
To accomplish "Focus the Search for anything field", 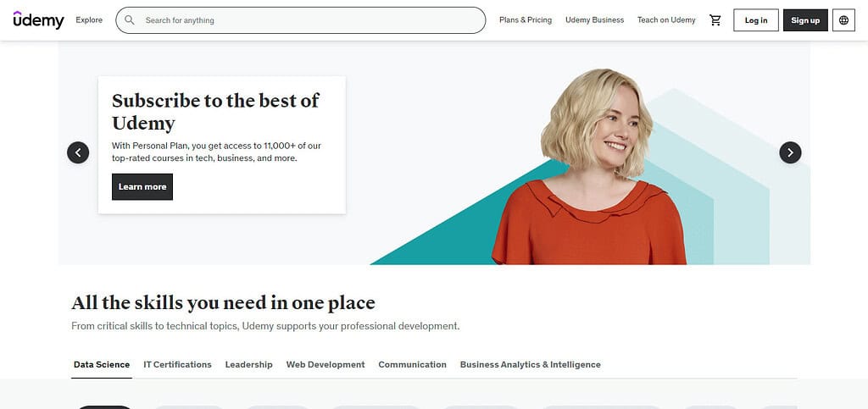I will point(301,20).
